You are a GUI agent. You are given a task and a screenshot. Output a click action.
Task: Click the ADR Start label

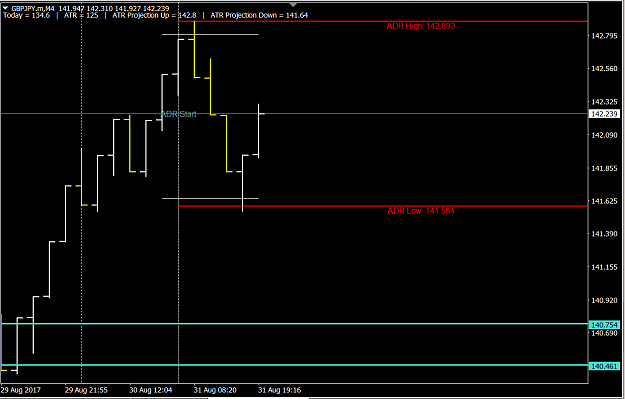click(179, 114)
